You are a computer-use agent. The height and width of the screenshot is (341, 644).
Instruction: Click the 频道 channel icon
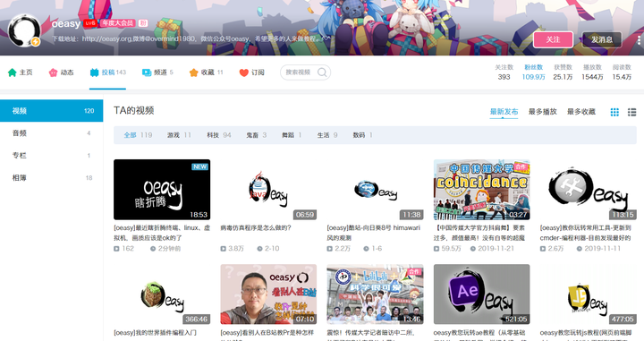[147, 72]
